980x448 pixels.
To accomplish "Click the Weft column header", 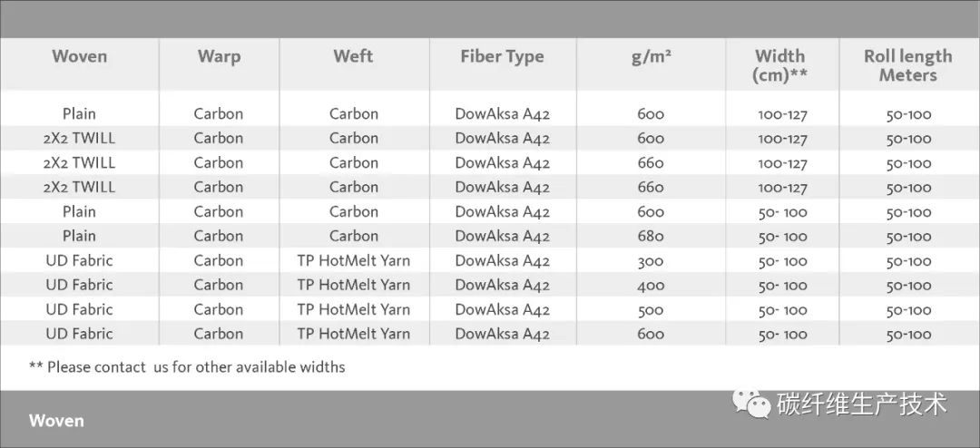I will coord(353,56).
